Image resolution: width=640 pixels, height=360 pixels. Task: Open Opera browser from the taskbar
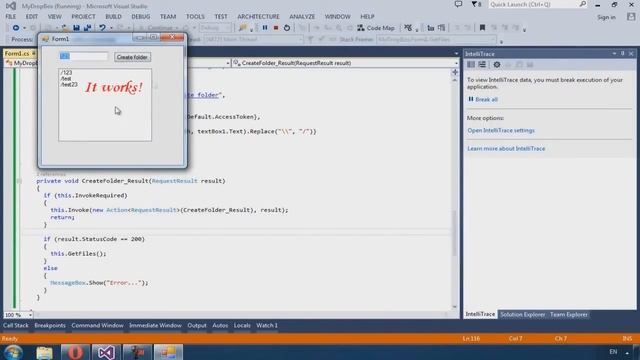coord(75,352)
